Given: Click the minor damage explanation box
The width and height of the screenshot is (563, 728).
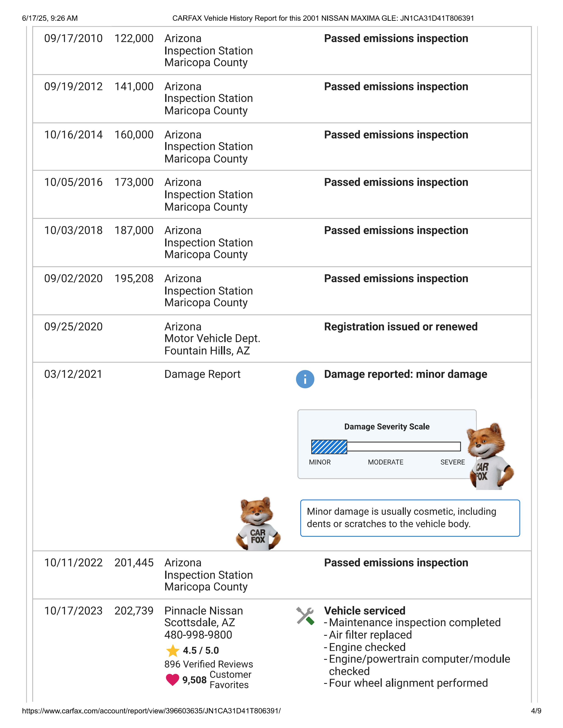Looking at the screenshot, I should (410, 518).
